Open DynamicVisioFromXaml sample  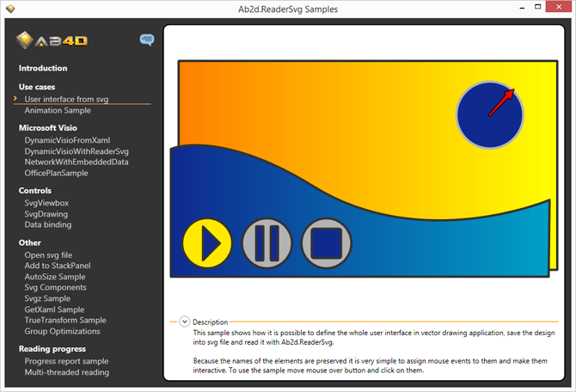[67, 140]
